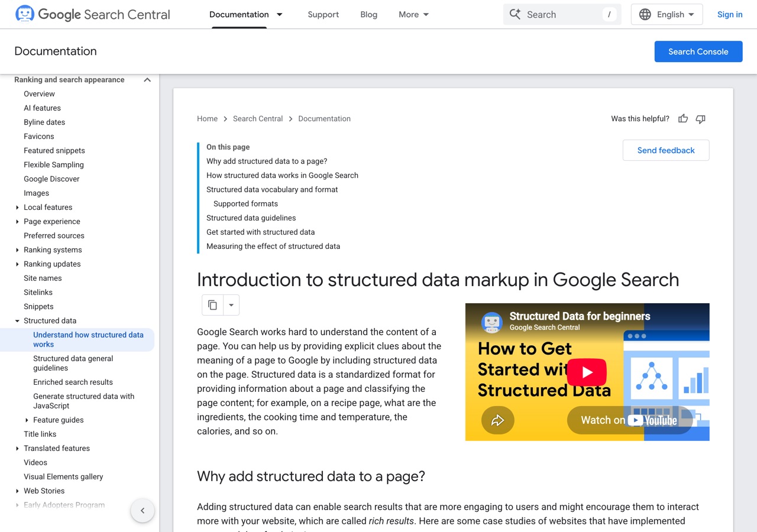Open Featured snippets in the sidebar
The width and height of the screenshot is (757, 532).
click(x=54, y=151)
